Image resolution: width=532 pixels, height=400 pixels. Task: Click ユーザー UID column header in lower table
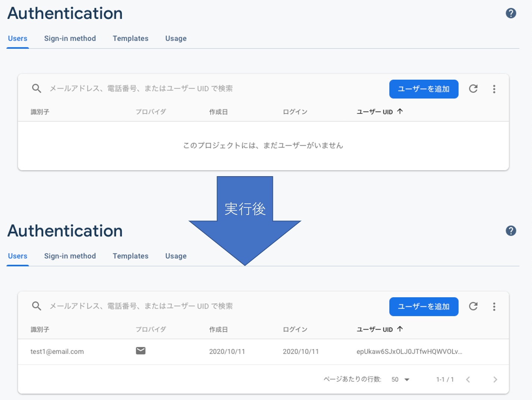tap(375, 329)
